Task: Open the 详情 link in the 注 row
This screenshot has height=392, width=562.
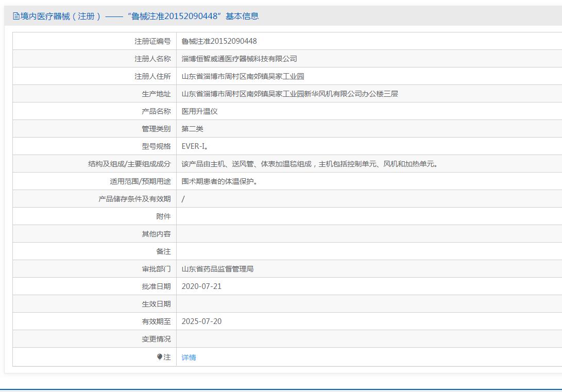Action: tap(189, 357)
